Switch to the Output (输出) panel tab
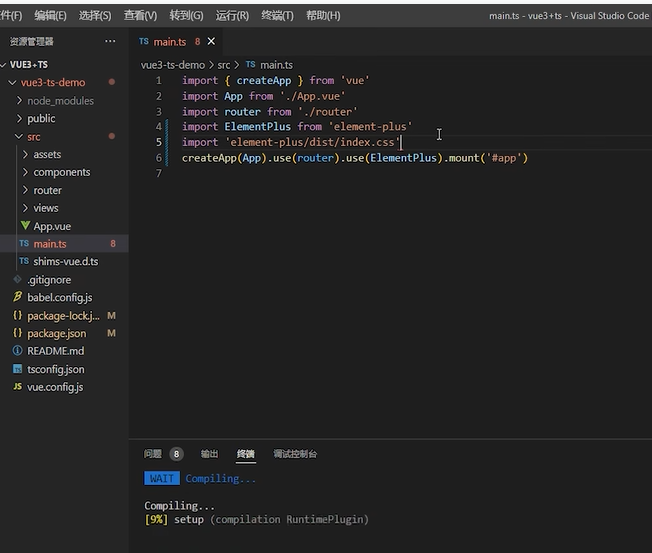The height and width of the screenshot is (553, 652). point(209,454)
